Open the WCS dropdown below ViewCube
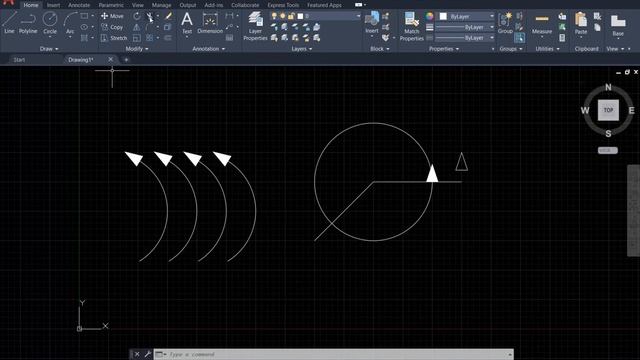This screenshot has width=640, height=360. (607, 150)
